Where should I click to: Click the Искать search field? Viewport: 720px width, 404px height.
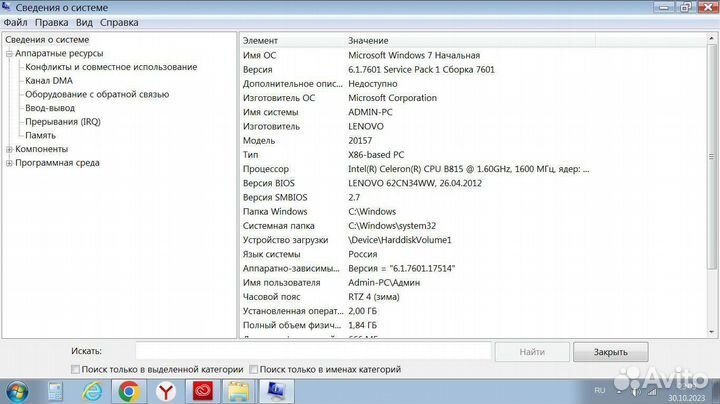click(x=313, y=351)
